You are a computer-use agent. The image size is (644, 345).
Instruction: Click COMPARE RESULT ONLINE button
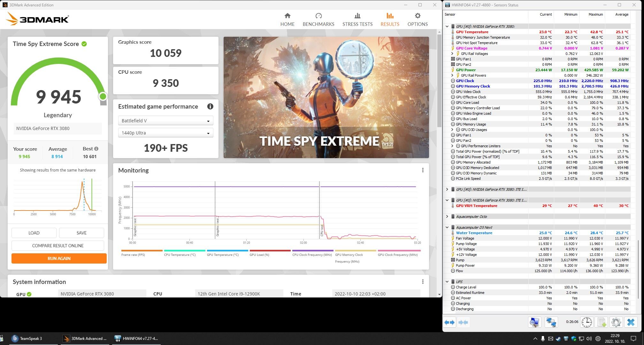point(58,246)
